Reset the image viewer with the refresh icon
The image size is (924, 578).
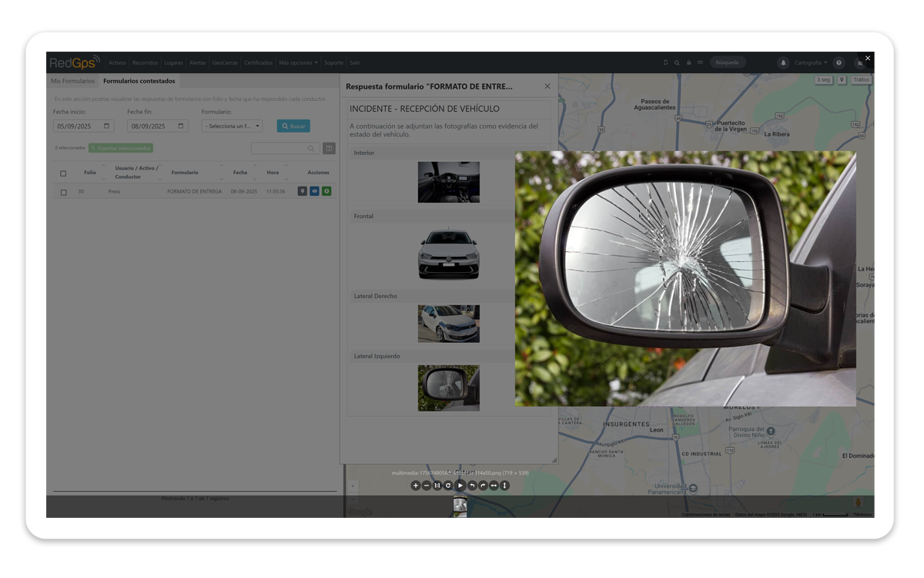(x=448, y=486)
